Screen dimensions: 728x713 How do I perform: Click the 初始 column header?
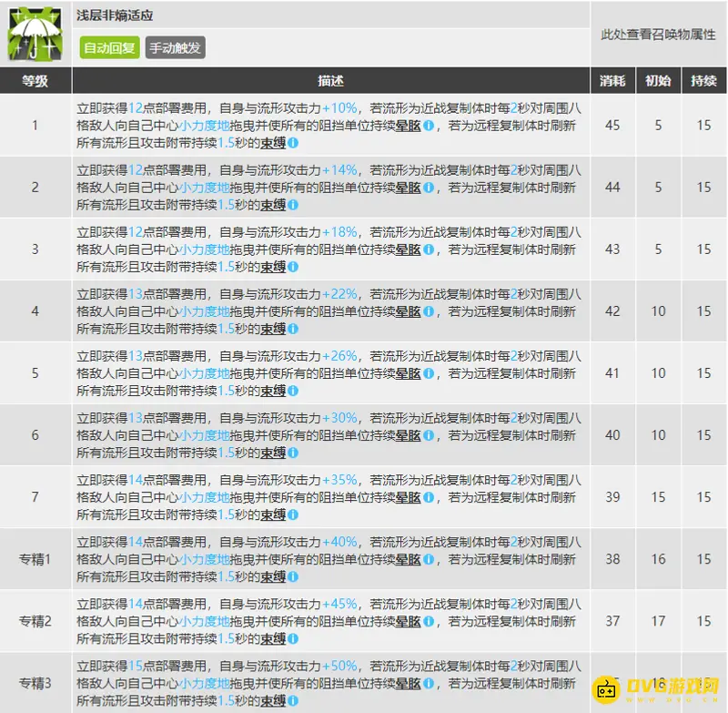point(658,81)
